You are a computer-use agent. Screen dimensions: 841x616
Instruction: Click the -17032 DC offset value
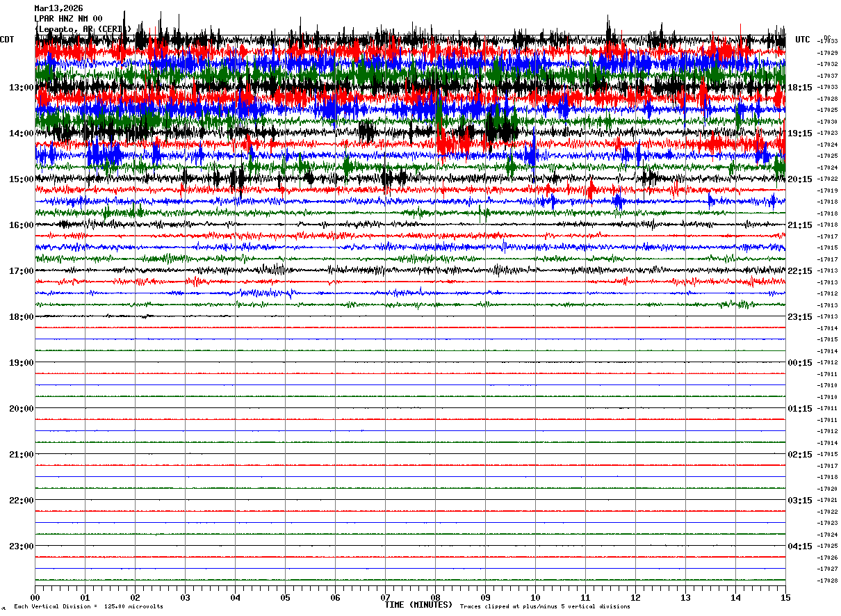pyautogui.click(x=828, y=64)
